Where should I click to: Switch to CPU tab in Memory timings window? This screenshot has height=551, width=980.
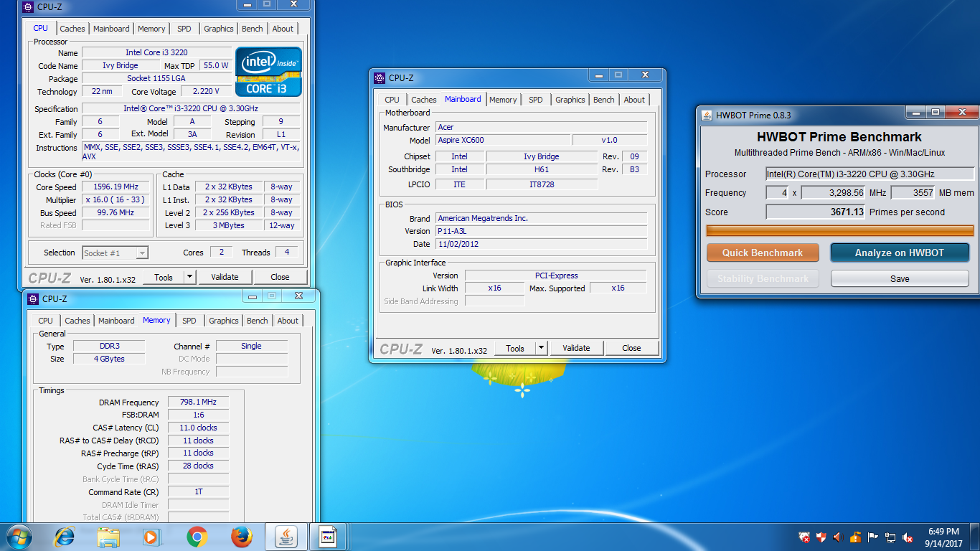point(45,321)
